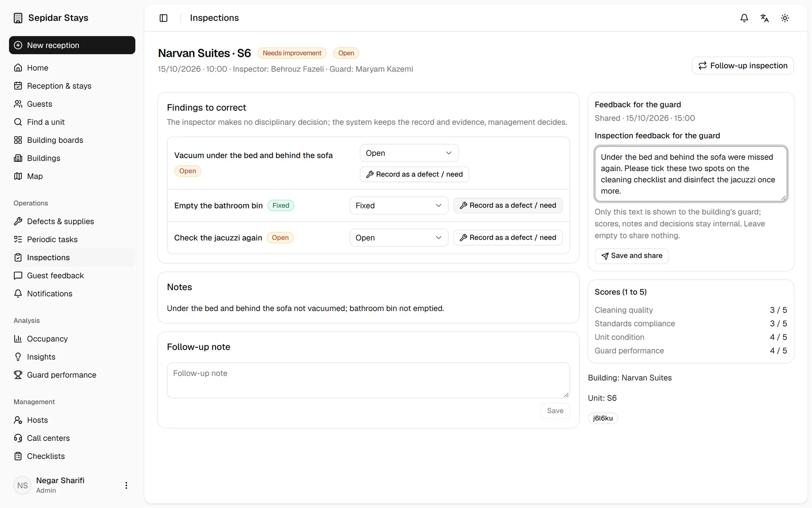Screen dimensions: 812x508
Task: Open the notifications bell in header
Action: point(744,18)
